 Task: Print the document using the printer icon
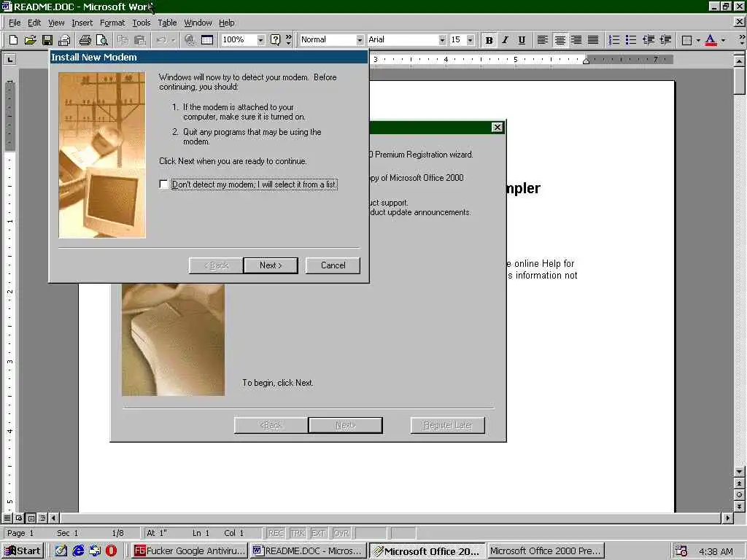coord(85,40)
